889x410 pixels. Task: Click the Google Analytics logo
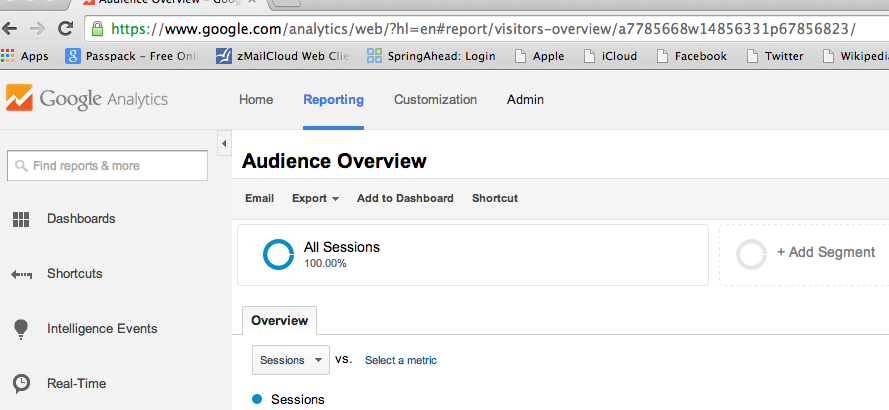(x=87, y=99)
